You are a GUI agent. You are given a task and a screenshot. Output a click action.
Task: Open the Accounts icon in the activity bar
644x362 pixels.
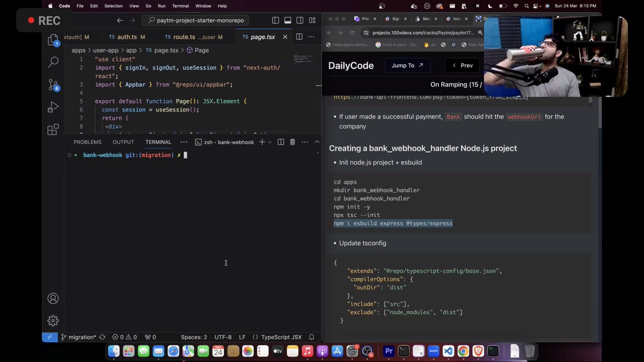click(53, 298)
